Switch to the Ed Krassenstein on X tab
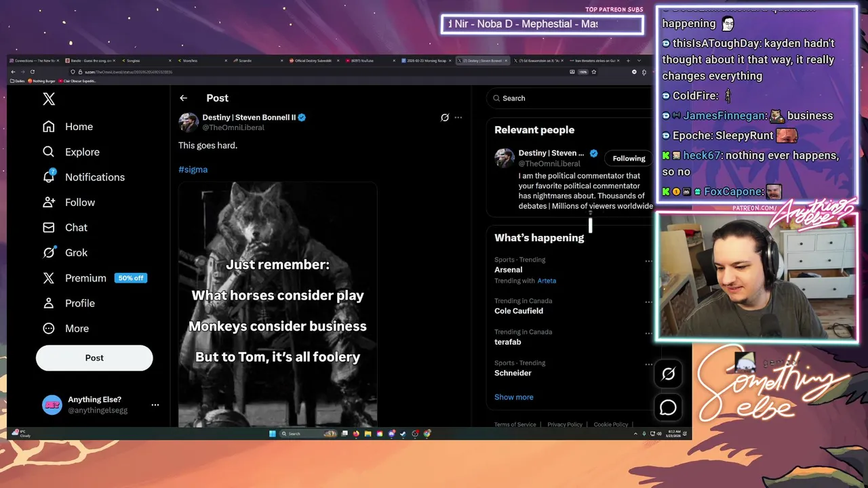The width and height of the screenshot is (868, 488). point(538,60)
